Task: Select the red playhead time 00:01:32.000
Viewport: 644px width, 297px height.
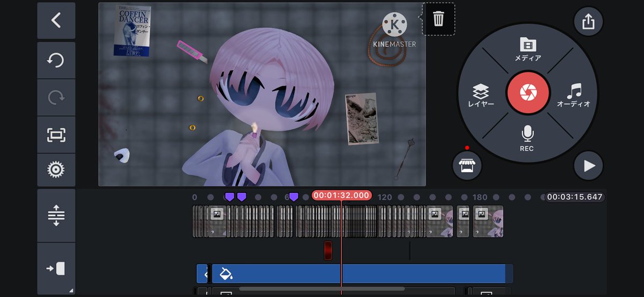Action: [x=341, y=195]
